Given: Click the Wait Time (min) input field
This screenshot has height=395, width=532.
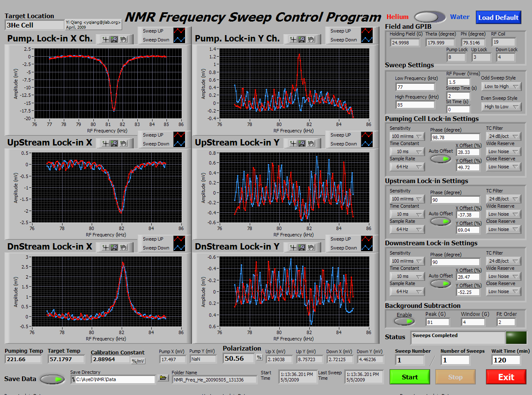Looking at the screenshot, I should [x=506, y=360].
